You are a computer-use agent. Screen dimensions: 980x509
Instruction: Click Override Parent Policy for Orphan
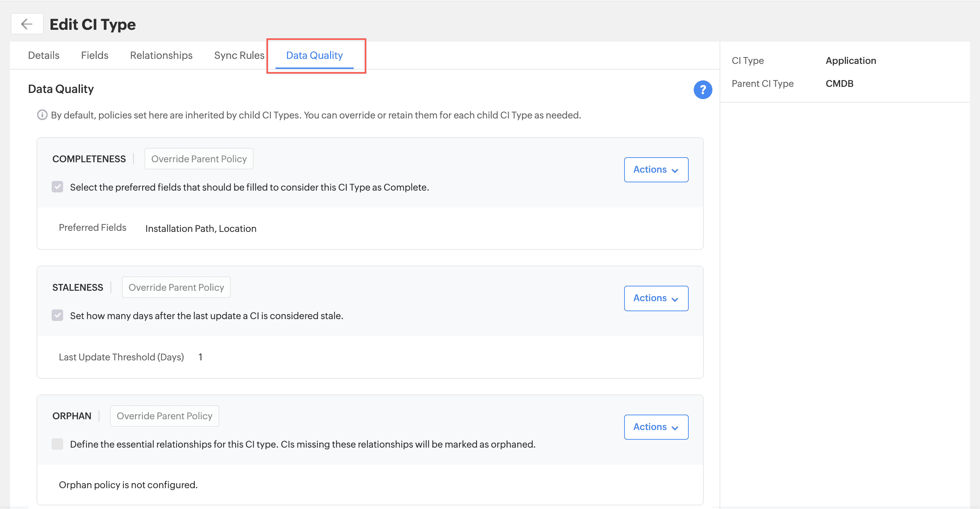tap(164, 416)
